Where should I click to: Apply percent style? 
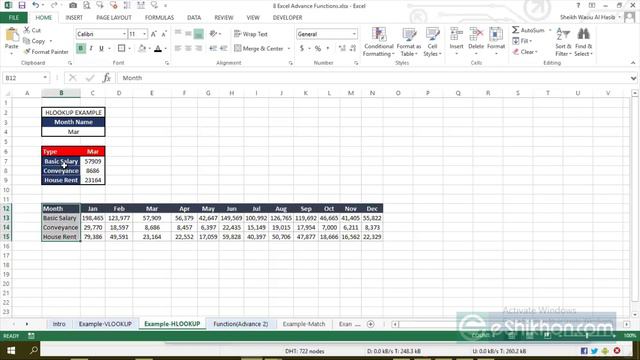pos(318,48)
